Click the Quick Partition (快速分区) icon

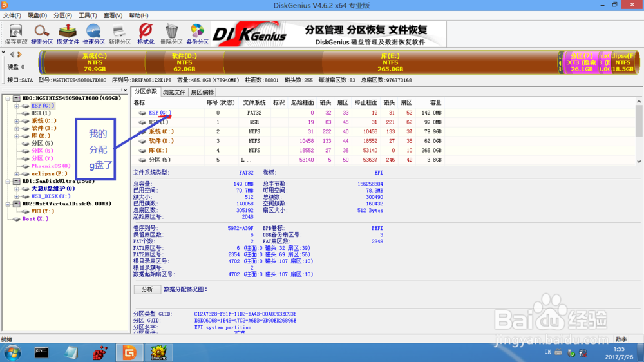[93, 34]
